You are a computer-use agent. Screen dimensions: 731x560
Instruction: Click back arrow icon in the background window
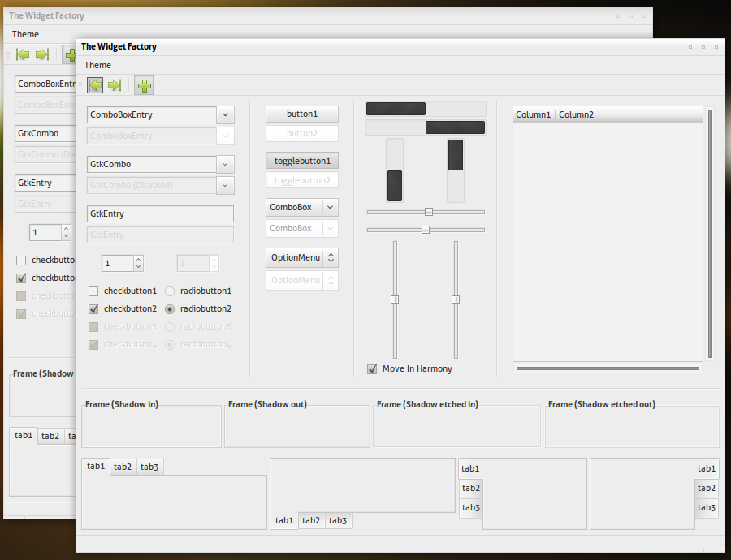[x=23, y=54]
